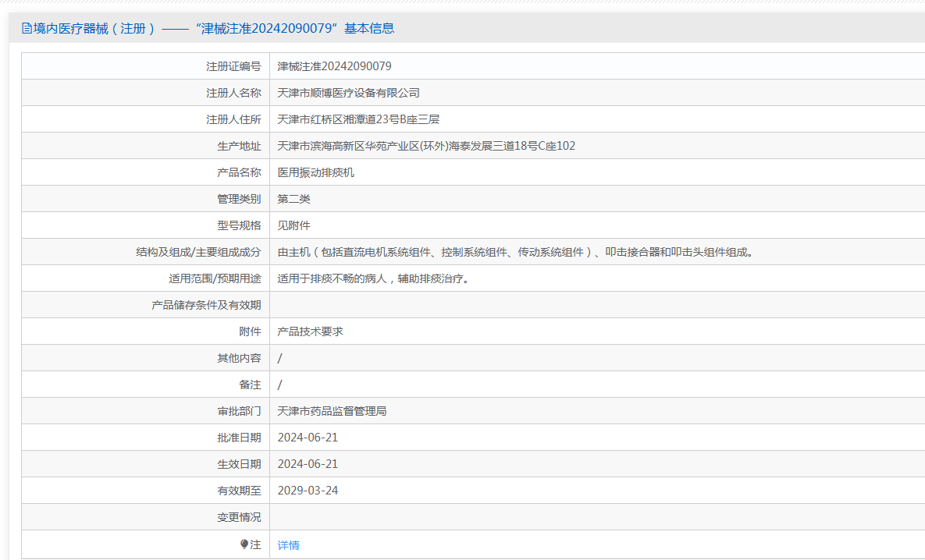Click the 注册人名称 label
The width and height of the screenshot is (925, 560).
coord(233,93)
